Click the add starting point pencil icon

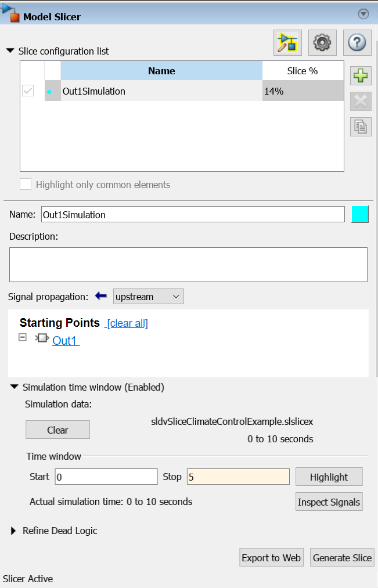point(287,42)
